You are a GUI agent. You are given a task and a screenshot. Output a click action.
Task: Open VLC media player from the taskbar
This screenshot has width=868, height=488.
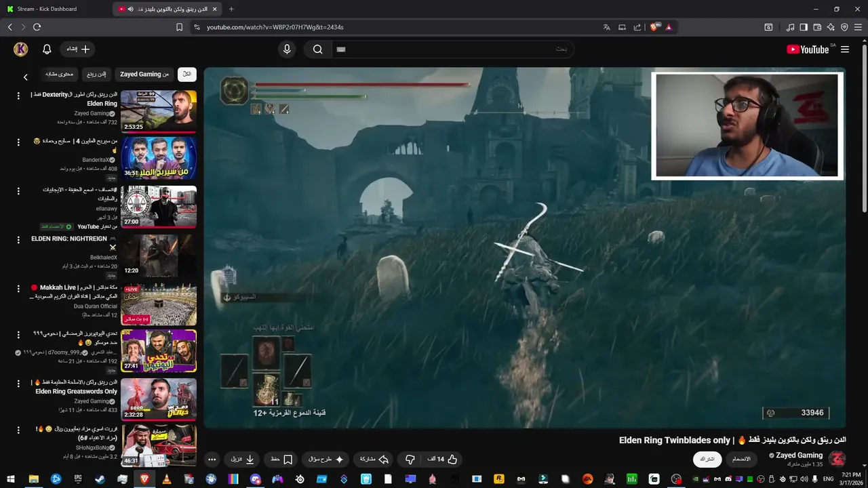(x=166, y=479)
